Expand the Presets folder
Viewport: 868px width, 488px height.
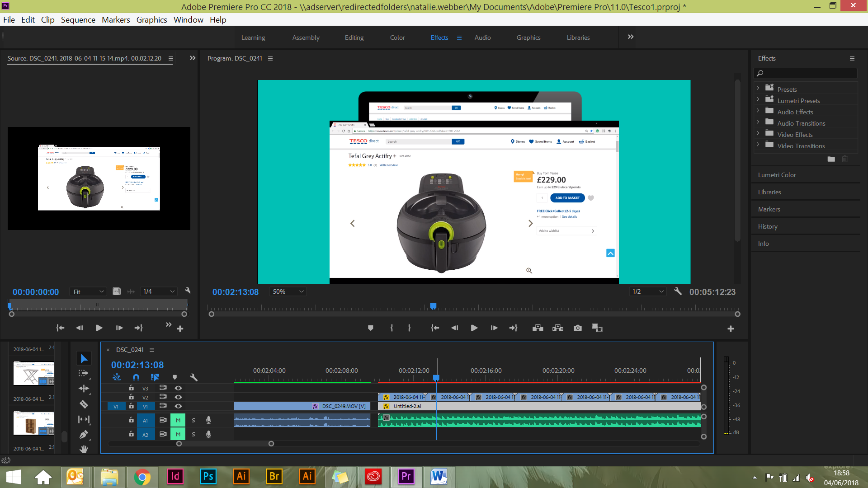758,88
